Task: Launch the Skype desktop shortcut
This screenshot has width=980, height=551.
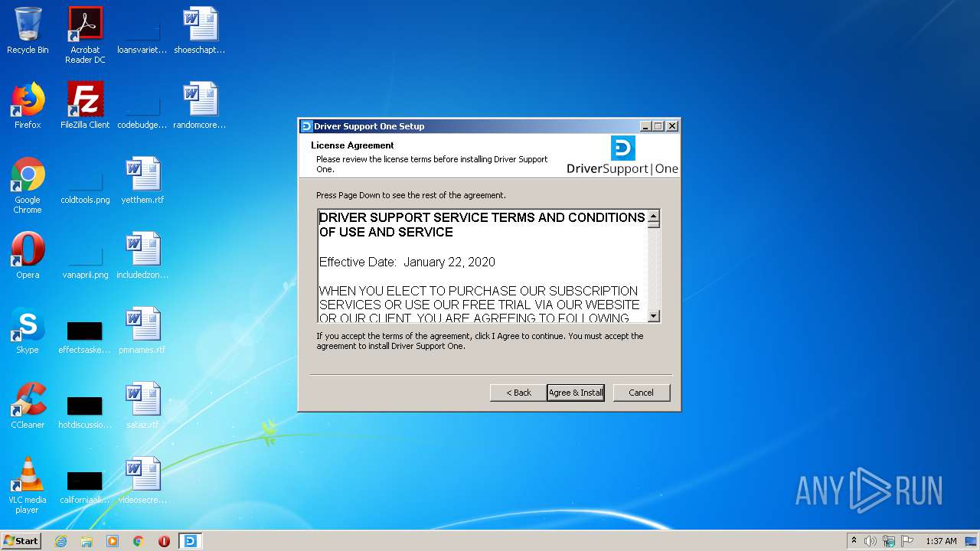Action: [28, 331]
